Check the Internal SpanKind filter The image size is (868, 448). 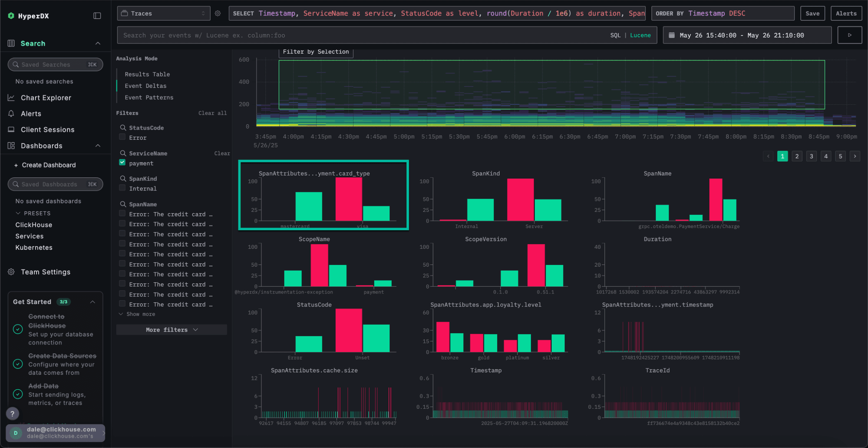tap(122, 188)
